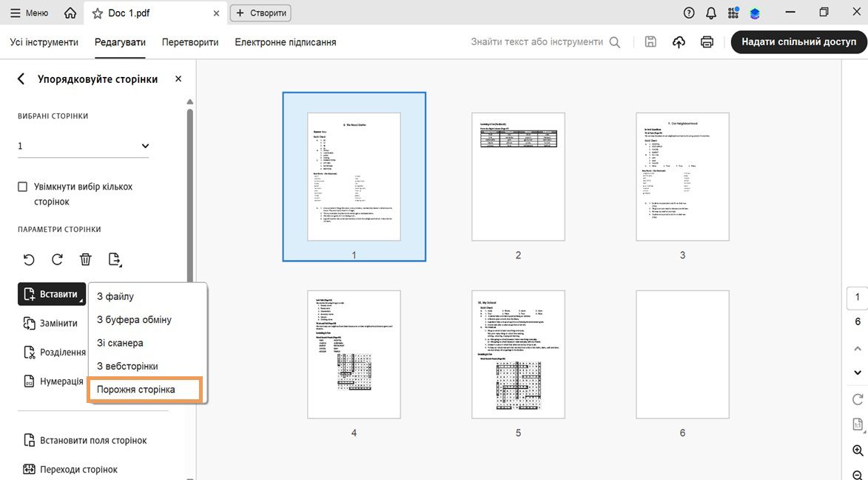The width and height of the screenshot is (868, 480).
Task: Delete page with the trash icon
Action: pos(85,259)
